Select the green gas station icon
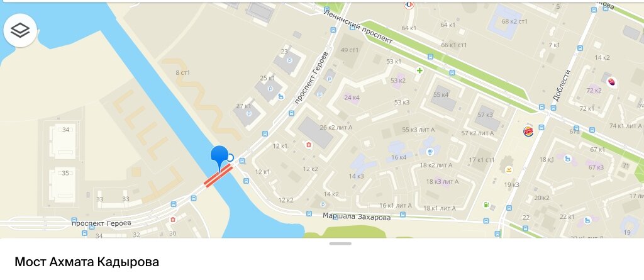The image size is (644, 280). coord(486,204)
